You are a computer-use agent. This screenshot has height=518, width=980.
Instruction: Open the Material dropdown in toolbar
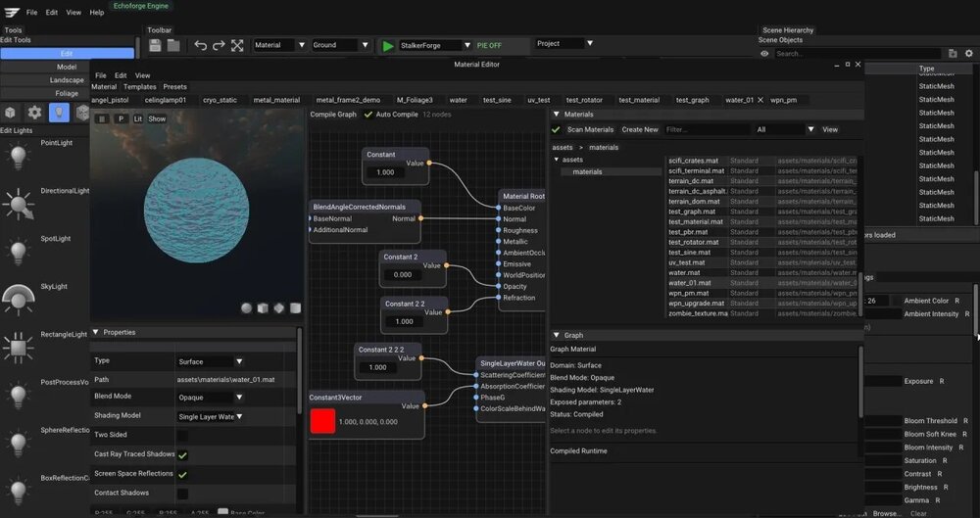click(279, 45)
